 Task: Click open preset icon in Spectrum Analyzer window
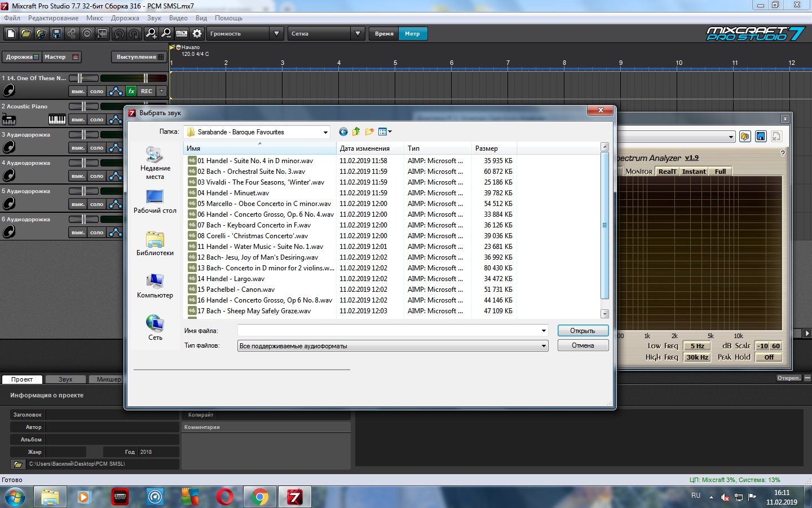point(745,137)
